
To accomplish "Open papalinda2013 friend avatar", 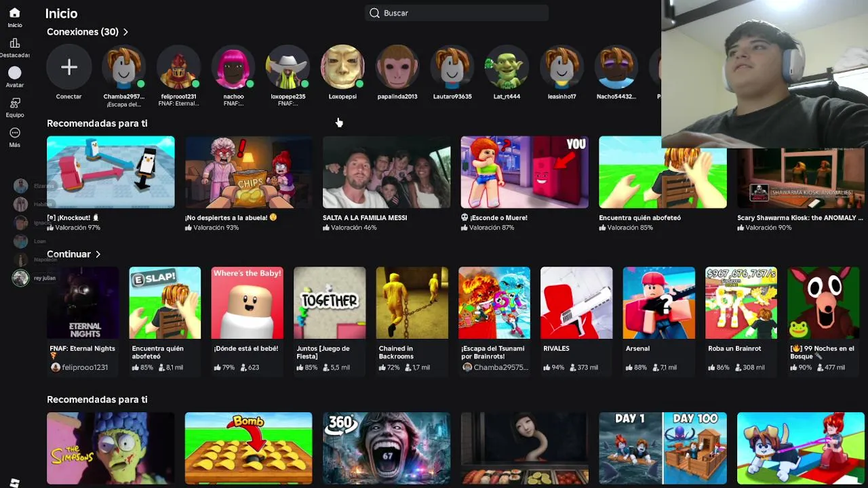I will tap(397, 67).
